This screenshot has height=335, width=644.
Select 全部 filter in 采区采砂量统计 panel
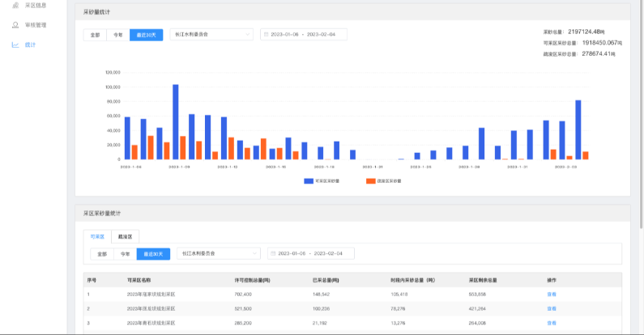[x=102, y=254]
